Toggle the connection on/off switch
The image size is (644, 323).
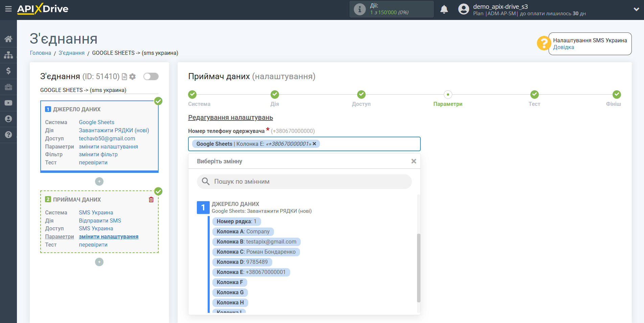point(151,76)
